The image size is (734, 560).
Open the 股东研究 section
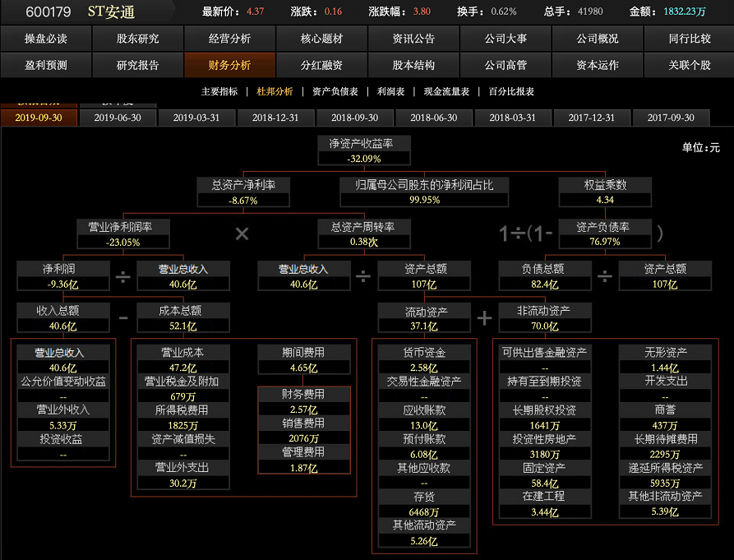(138, 39)
